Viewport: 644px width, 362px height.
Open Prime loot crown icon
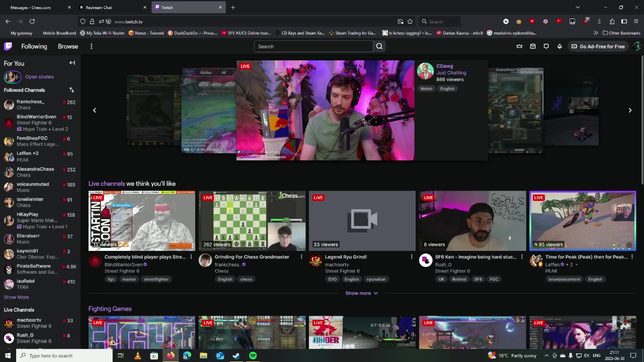[519, 46]
